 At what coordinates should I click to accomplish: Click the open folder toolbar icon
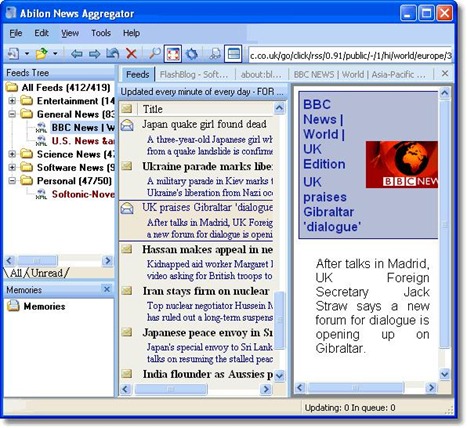point(42,53)
